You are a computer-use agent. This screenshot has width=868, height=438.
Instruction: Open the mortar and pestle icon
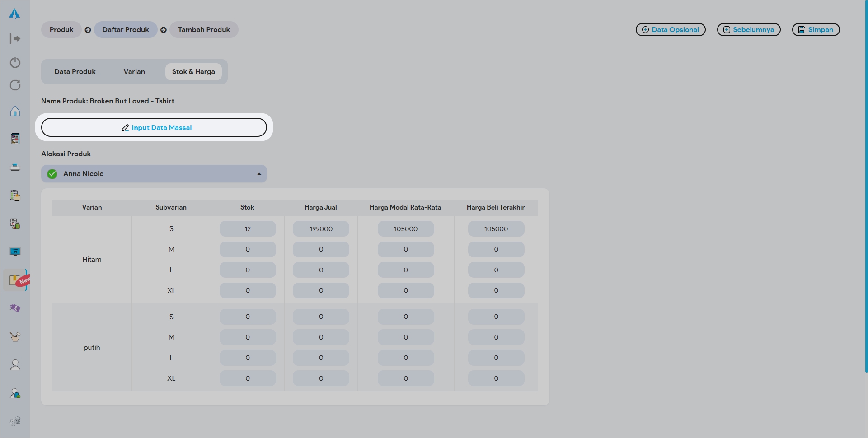[x=15, y=336]
